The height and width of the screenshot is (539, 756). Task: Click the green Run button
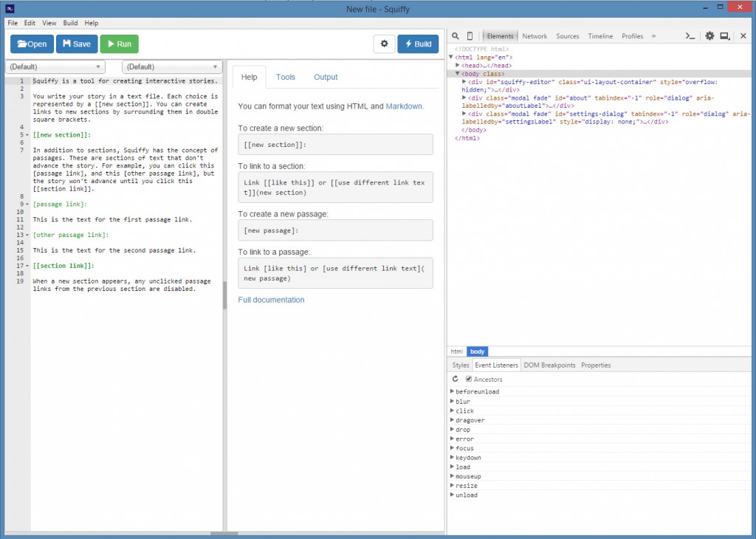119,44
